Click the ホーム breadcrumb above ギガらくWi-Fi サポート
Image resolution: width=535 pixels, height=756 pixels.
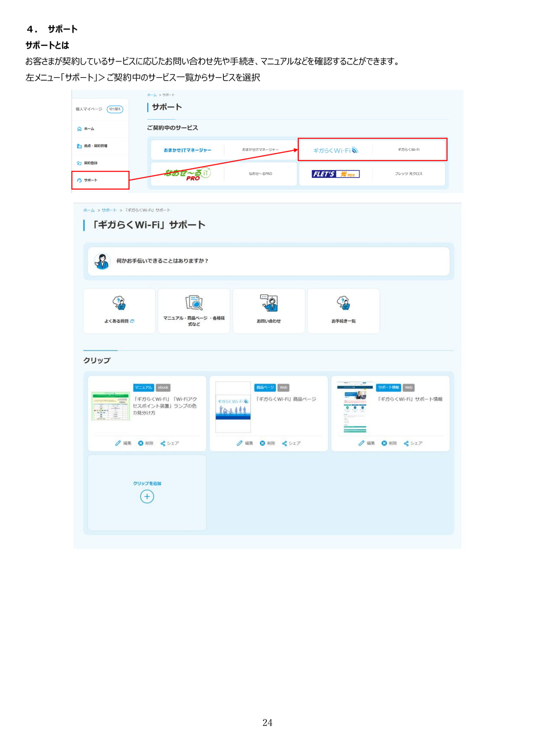[89, 210]
